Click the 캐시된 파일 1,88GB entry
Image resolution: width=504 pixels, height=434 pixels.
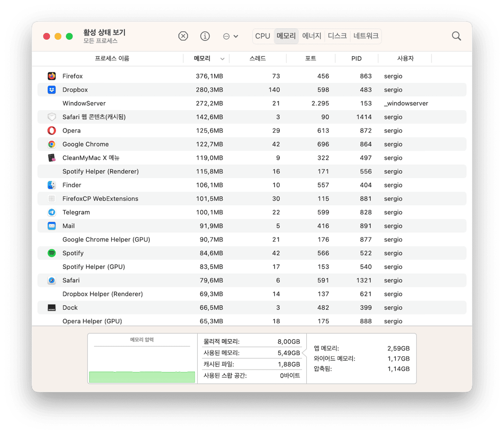click(x=252, y=364)
